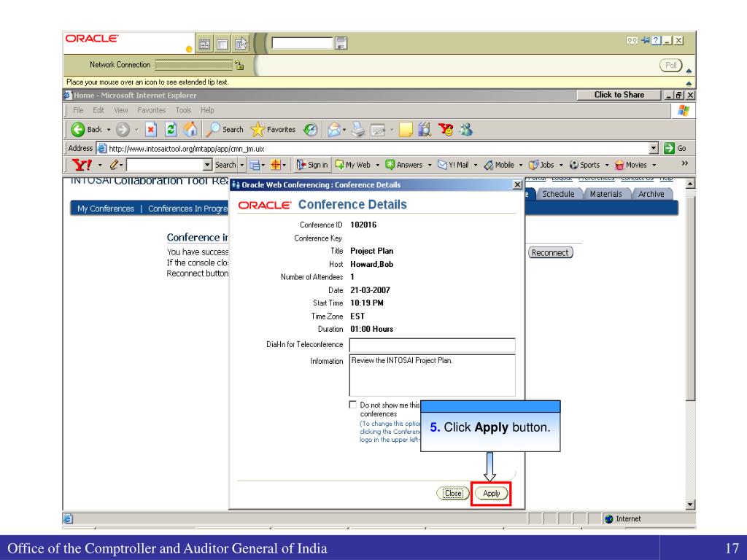Click the Information text area
Screen dimensions: 747x560
(x=432, y=375)
